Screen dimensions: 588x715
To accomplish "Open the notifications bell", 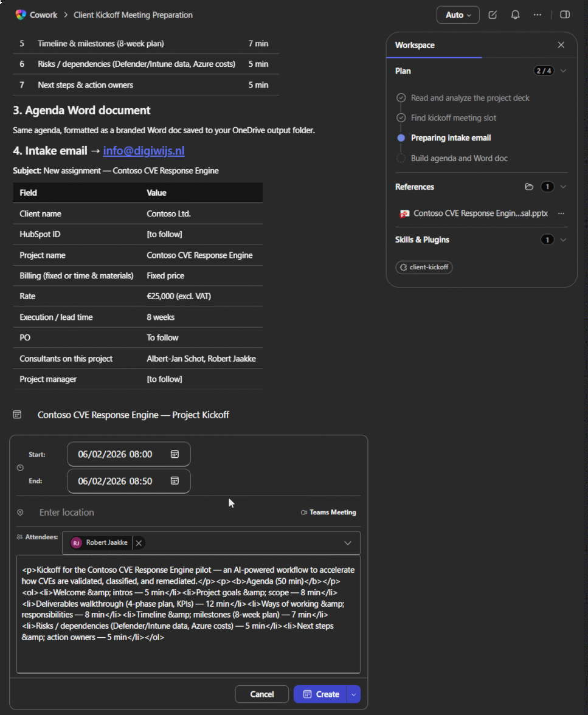I will tap(515, 15).
